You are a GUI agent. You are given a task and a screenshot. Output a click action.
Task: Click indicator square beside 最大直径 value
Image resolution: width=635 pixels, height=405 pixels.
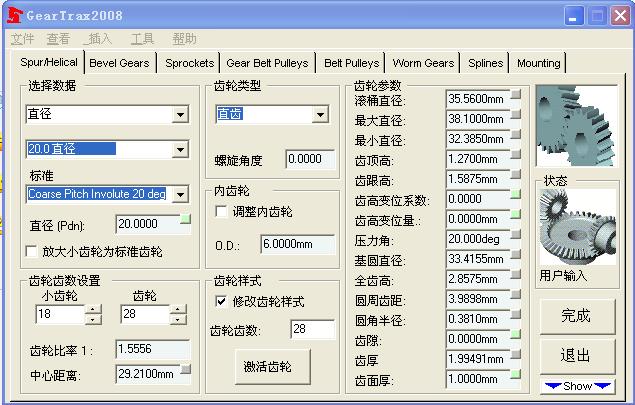[x=516, y=114]
